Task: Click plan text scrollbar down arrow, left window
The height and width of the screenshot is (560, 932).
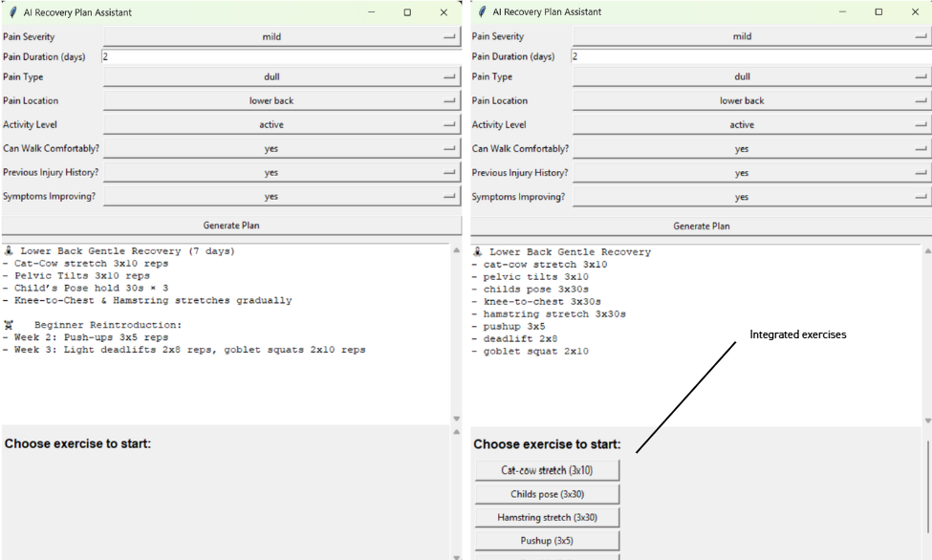Action: [x=457, y=419]
